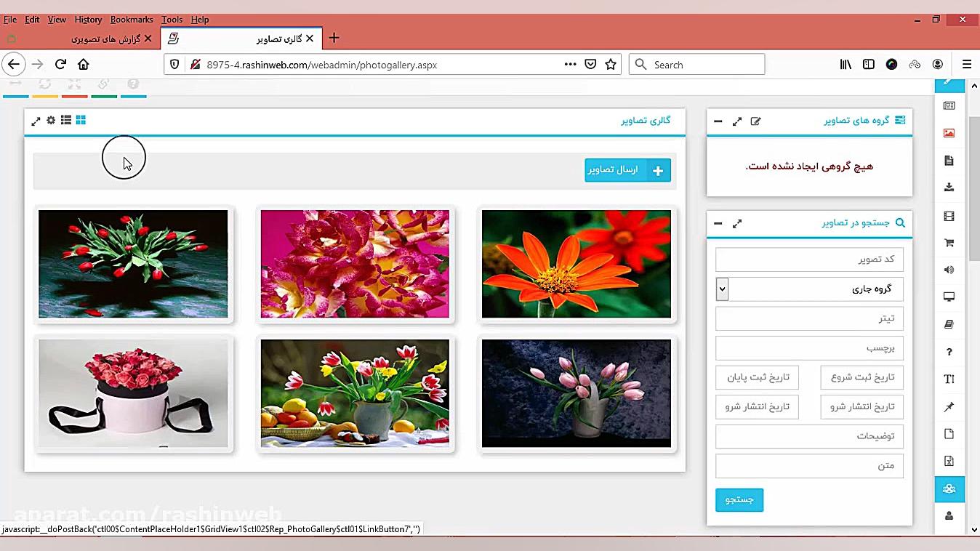Switch the gallery to grid view
The image size is (980, 551).
click(81, 120)
